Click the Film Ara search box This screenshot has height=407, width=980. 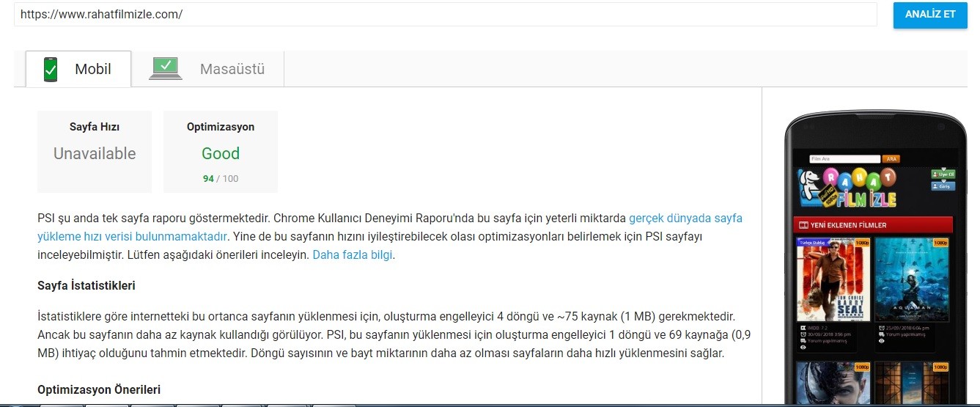click(844, 158)
